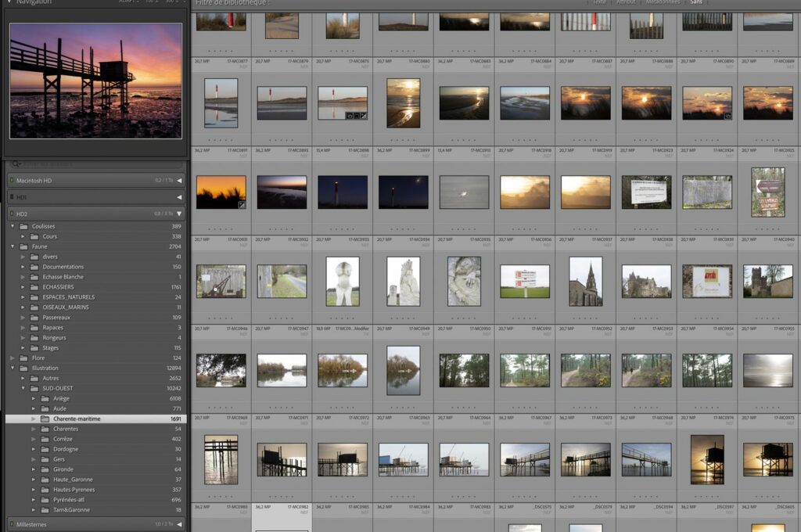This screenshot has height=532, width=801.
Task: Select the 17-MC0969 vertical pier thumbnail
Action: (x=221, y=459)
